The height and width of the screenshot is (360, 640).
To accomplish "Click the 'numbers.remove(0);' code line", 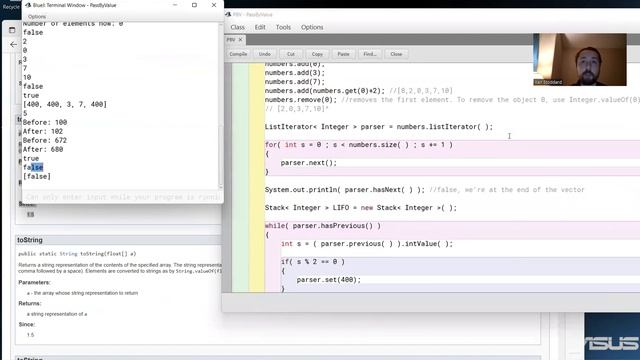I will [x=301, y=100].
